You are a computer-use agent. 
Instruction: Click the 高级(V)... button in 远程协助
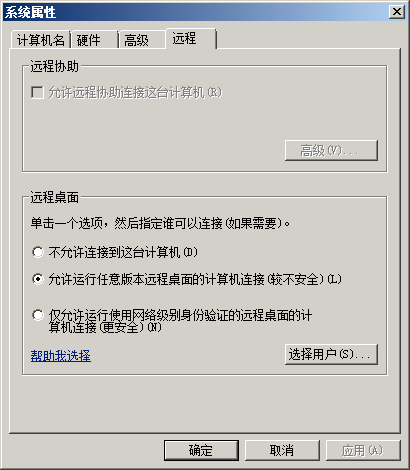tap(331, 150)
